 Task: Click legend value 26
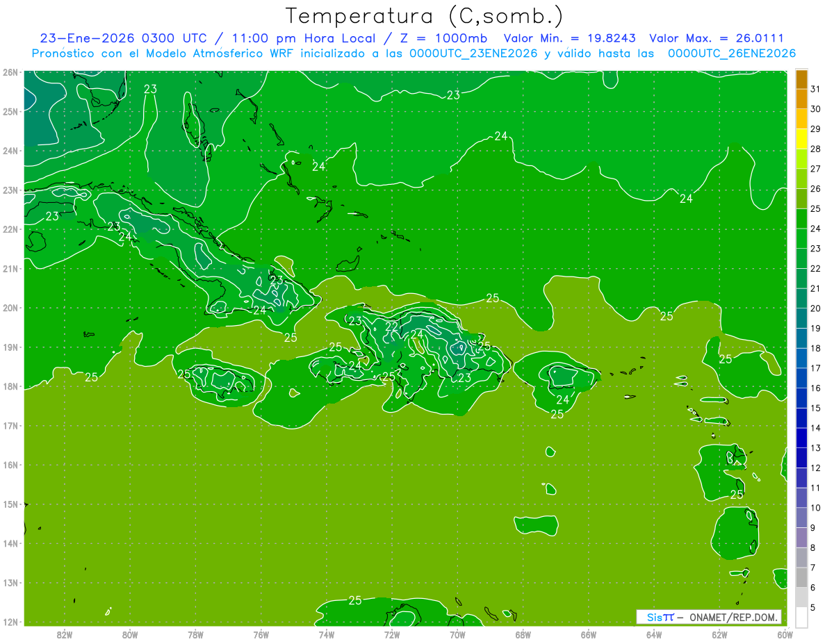(x=815, y=189)
